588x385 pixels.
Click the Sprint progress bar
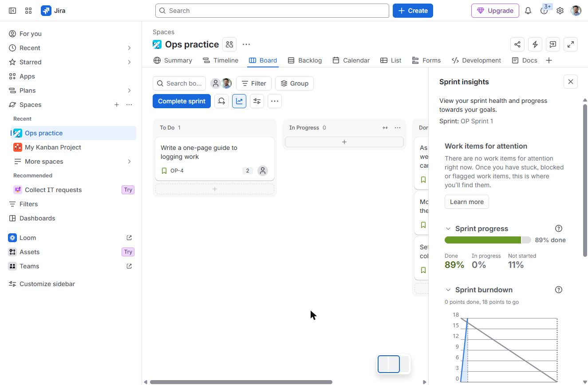(x=488, y=240)
